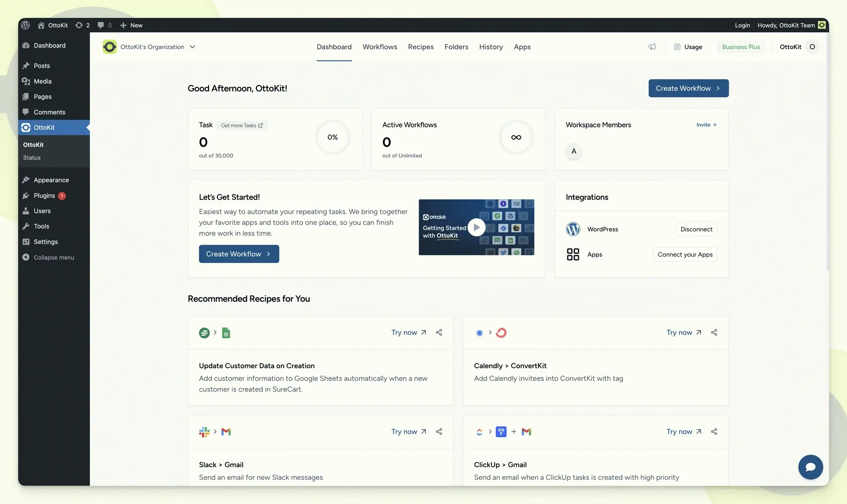
Task: Open the OttoKit site home link
Action: point(52,25)
